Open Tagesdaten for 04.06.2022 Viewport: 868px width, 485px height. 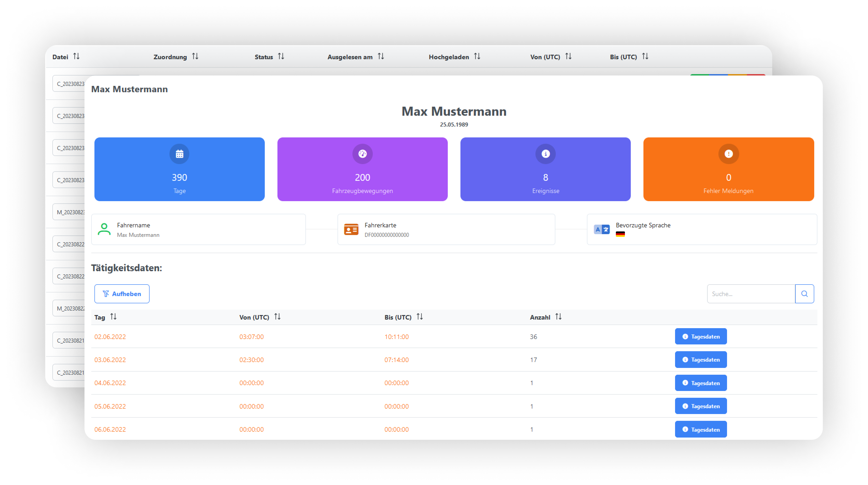(x=701, y=383)
